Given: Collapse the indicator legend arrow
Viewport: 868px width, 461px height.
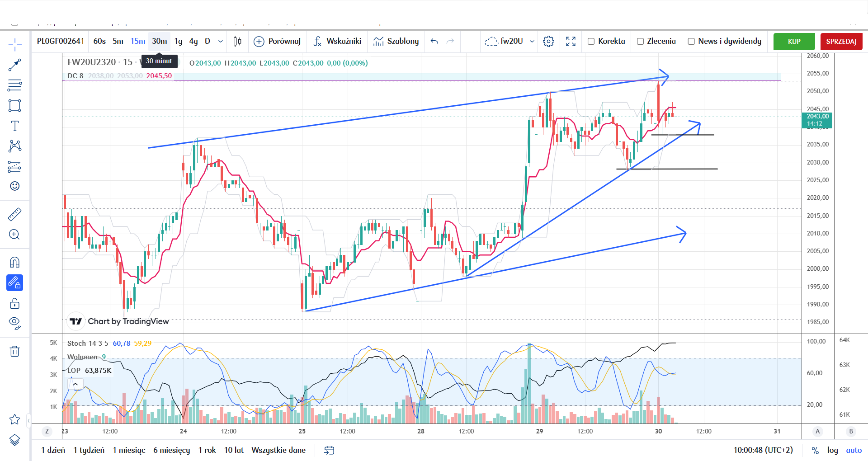Looking at the screenshot, I should pos(75,384).
